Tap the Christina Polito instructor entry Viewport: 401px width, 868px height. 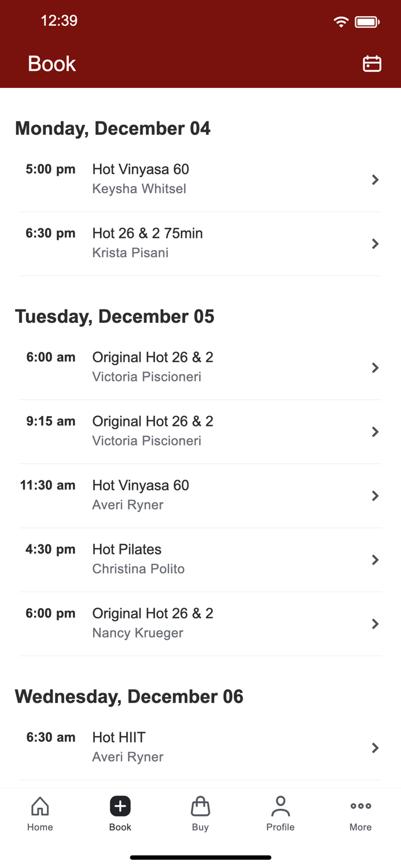138,569
